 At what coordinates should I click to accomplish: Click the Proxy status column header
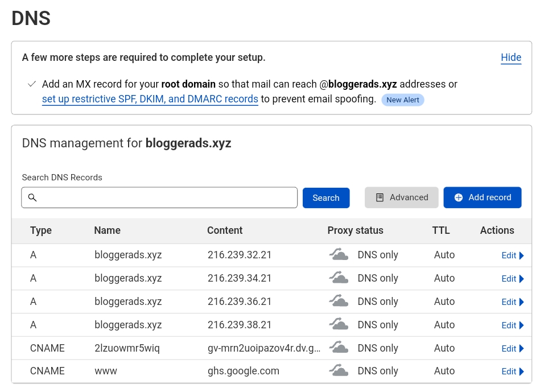(355, 230)
